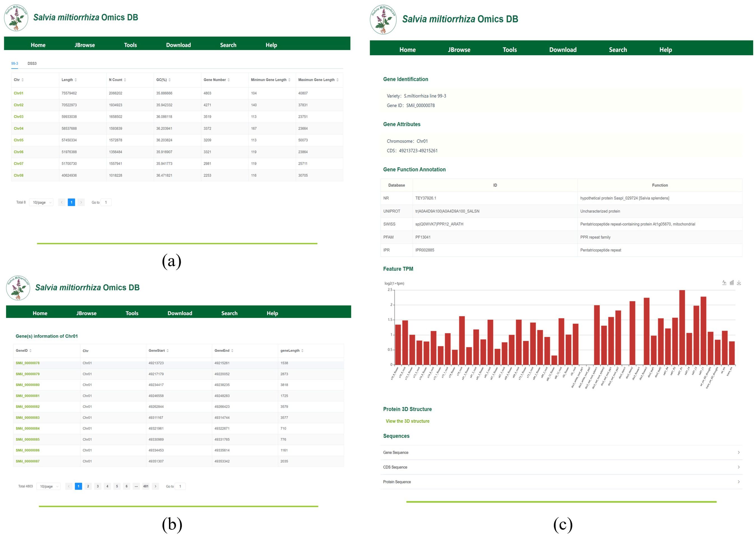Sort gene table by GeneID

click(30, 351)
